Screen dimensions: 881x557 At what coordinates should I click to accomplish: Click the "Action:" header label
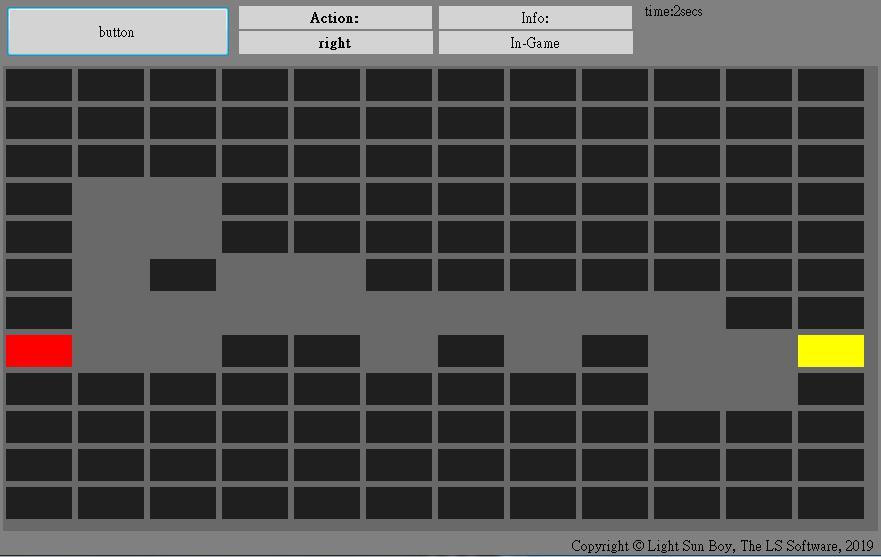coord(335,17)
